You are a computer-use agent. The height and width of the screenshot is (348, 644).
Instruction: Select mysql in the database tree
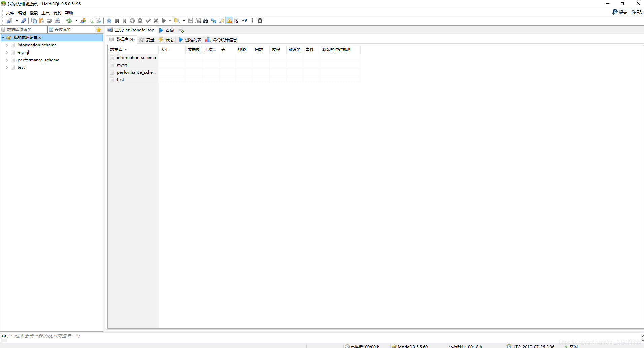23,53
